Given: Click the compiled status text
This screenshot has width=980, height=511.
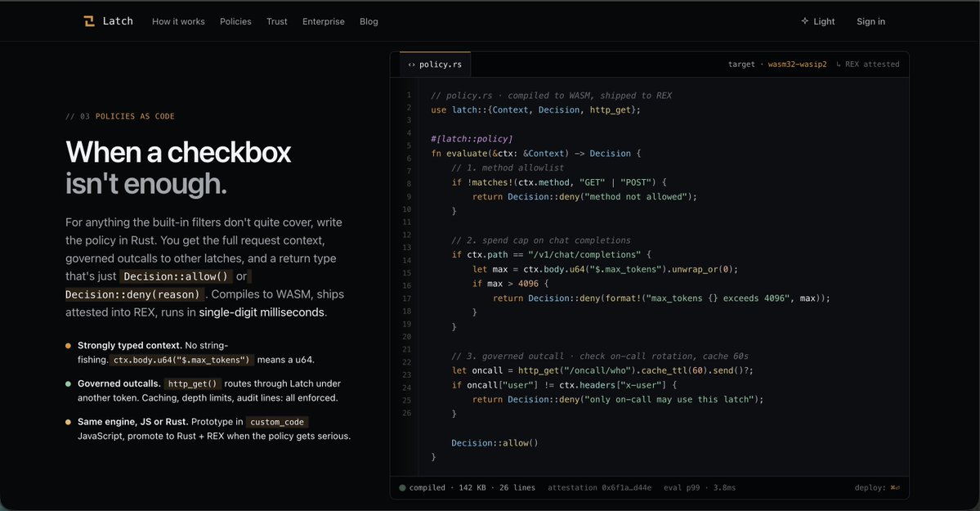Looking at the screenshot, I should 427,488.
